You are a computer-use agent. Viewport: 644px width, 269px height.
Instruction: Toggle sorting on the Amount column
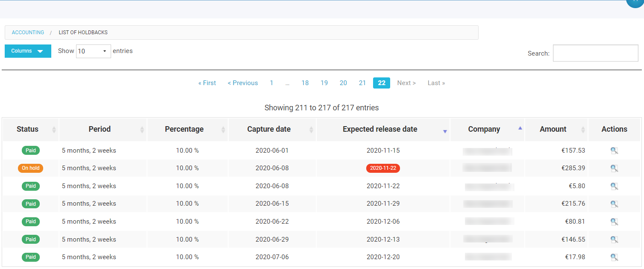(583, 129)
